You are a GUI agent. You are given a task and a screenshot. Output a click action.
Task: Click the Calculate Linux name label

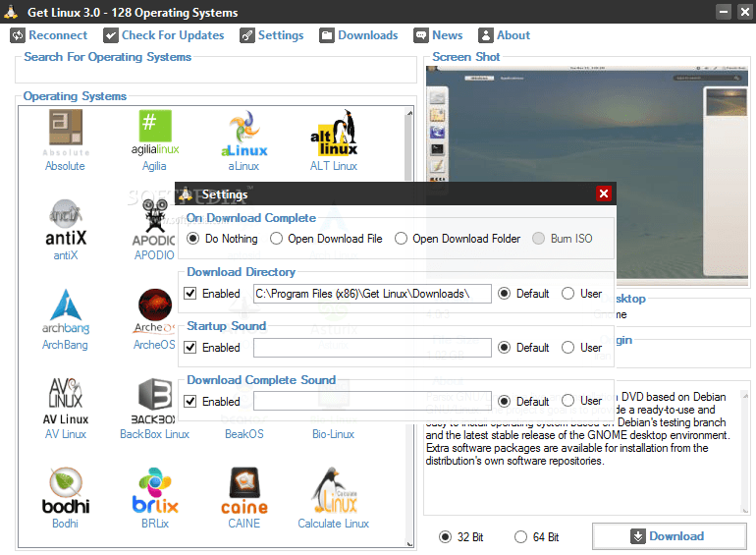point(333,524)
